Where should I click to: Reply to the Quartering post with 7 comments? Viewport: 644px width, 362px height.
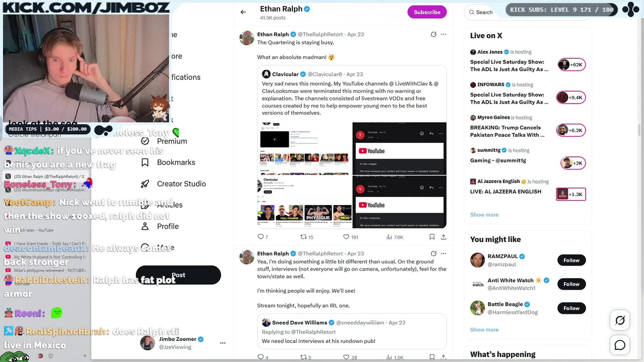point(263,237)
